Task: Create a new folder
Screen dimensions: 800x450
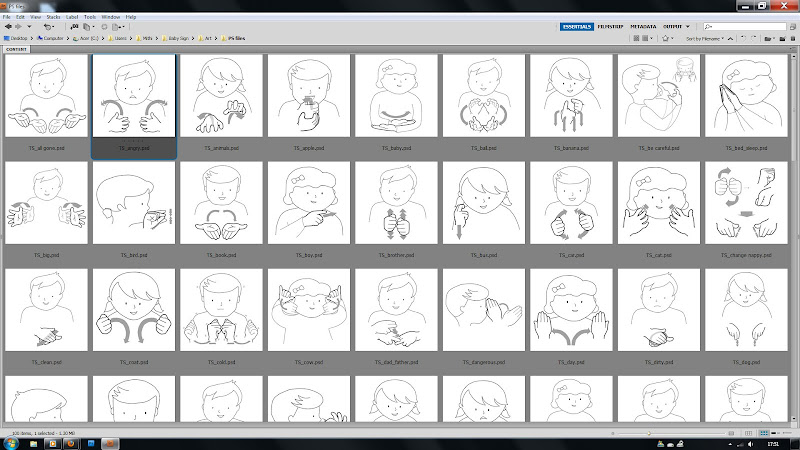Action: click(x=782, y=38)
